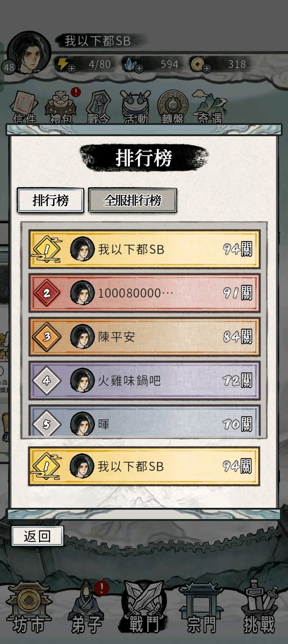Open the 信件 mail icon
Image resolution: width=288 pixels, height=644 pixels.
[24, 107]
